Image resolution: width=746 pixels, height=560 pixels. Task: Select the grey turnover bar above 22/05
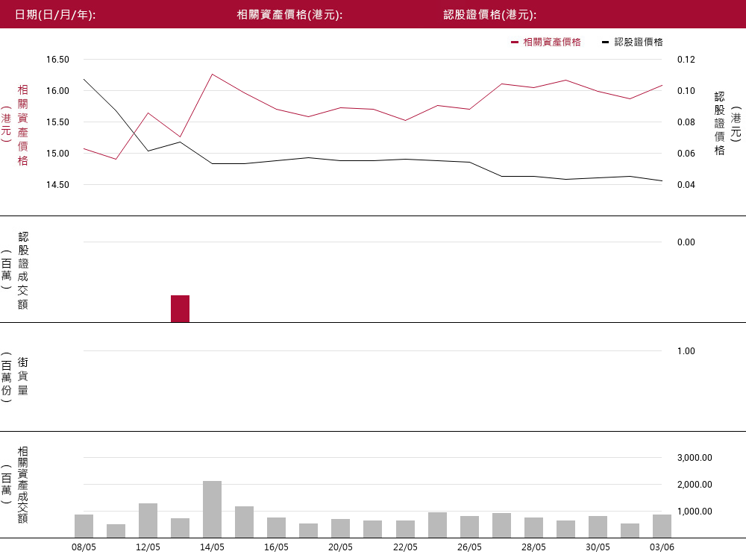click(x=405, y=529)
